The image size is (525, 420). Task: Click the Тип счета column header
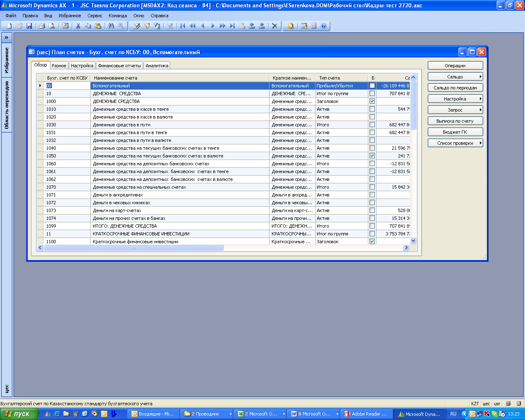[342, 78]
